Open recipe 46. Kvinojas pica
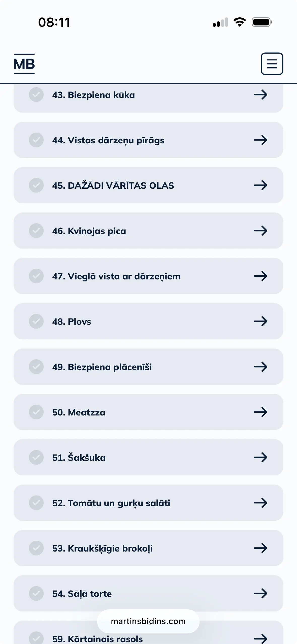 pyautogui.click(x=89, y=231)
